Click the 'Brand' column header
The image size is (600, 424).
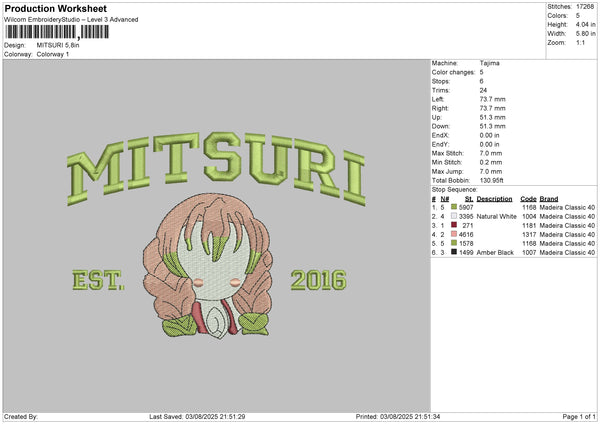tap(549, 199)
